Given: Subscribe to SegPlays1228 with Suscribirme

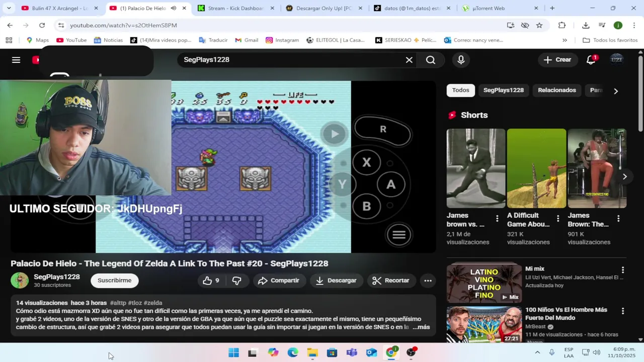Looking at the screenshot, I should coord(114,281).
